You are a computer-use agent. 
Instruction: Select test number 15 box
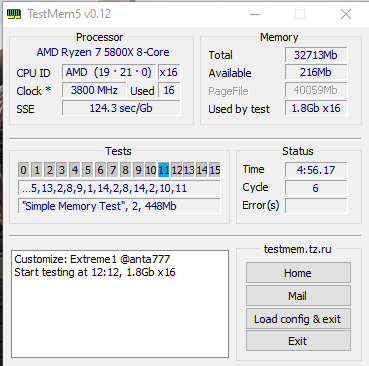click(215, 170)
